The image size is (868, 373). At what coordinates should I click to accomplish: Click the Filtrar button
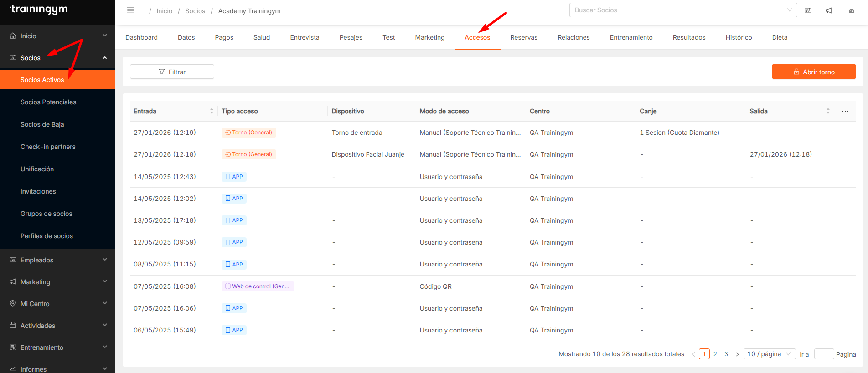point(172,72)
